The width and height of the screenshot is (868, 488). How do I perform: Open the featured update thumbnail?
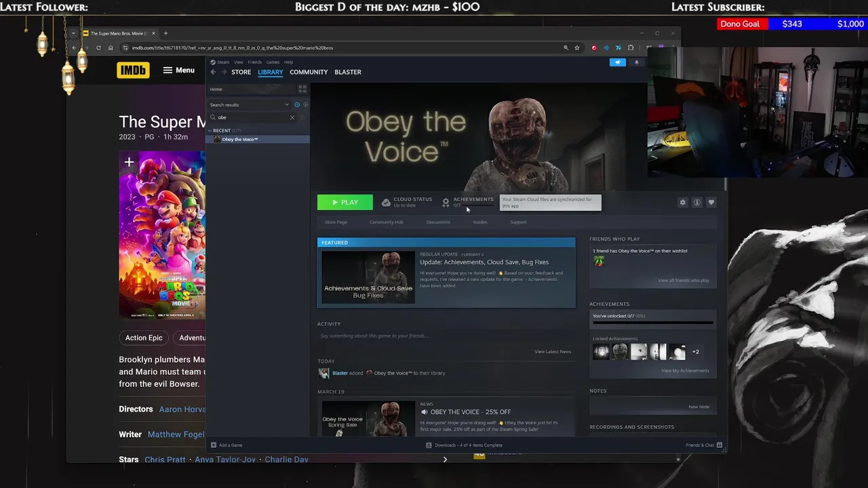368,277
